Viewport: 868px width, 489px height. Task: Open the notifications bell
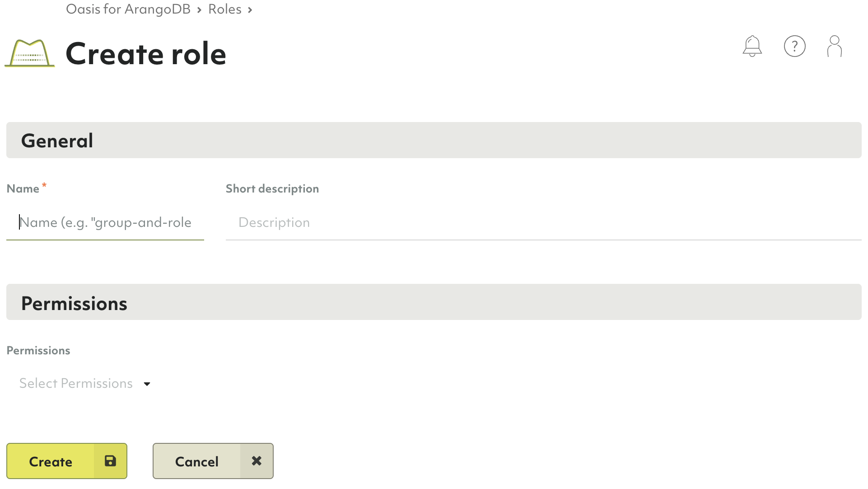click(752, 46)
